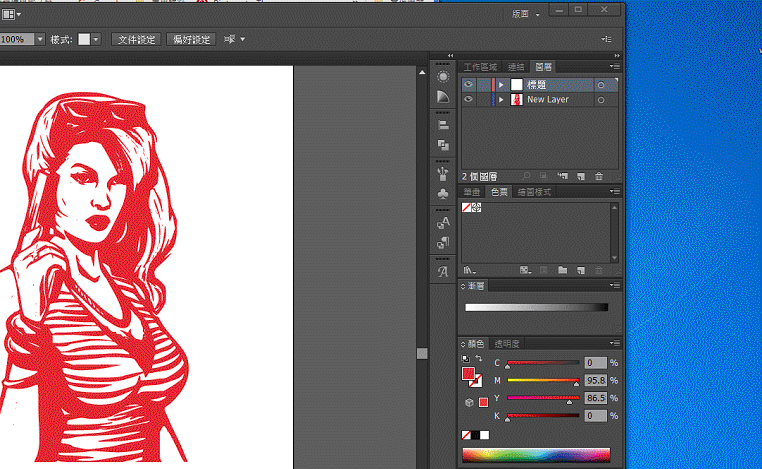The width and height of the screenshot is (762, 469).
Task: Expand the New Layer contents triangle
Action: pyautogui.click(x=501, y=100)
